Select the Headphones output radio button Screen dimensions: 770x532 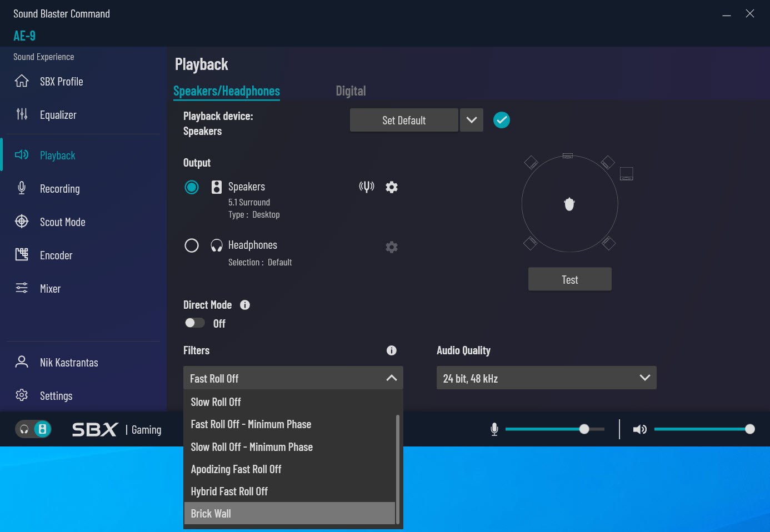[x=192, y=245]
